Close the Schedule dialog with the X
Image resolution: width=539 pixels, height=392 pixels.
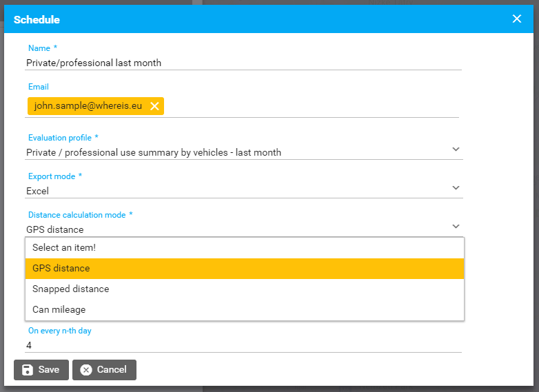[517, 19]
